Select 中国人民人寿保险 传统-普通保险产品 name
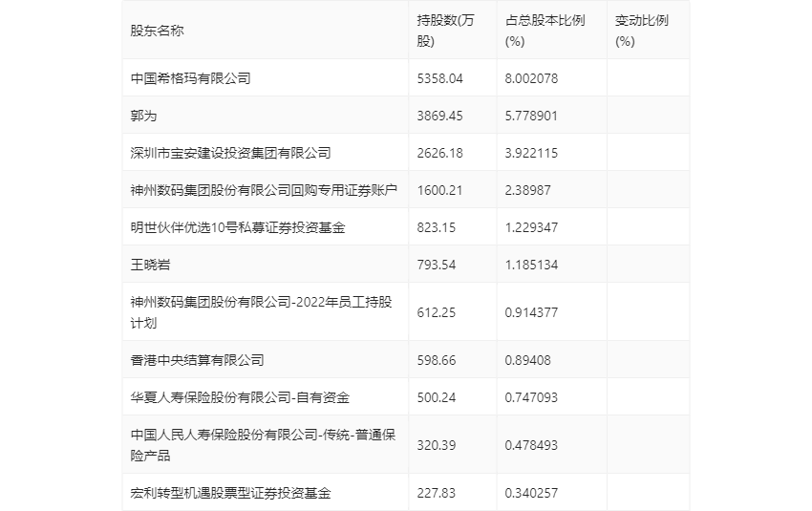The image size is (812, 511). (263, 445)
